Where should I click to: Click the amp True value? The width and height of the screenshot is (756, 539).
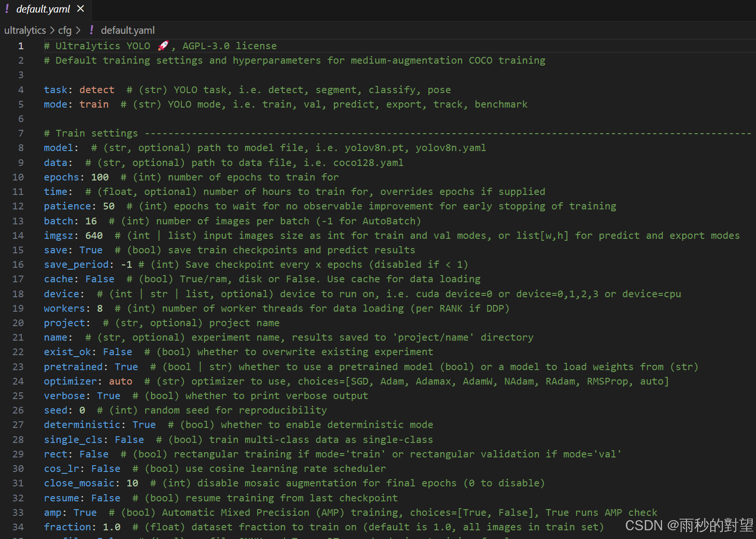pos(85,512)
